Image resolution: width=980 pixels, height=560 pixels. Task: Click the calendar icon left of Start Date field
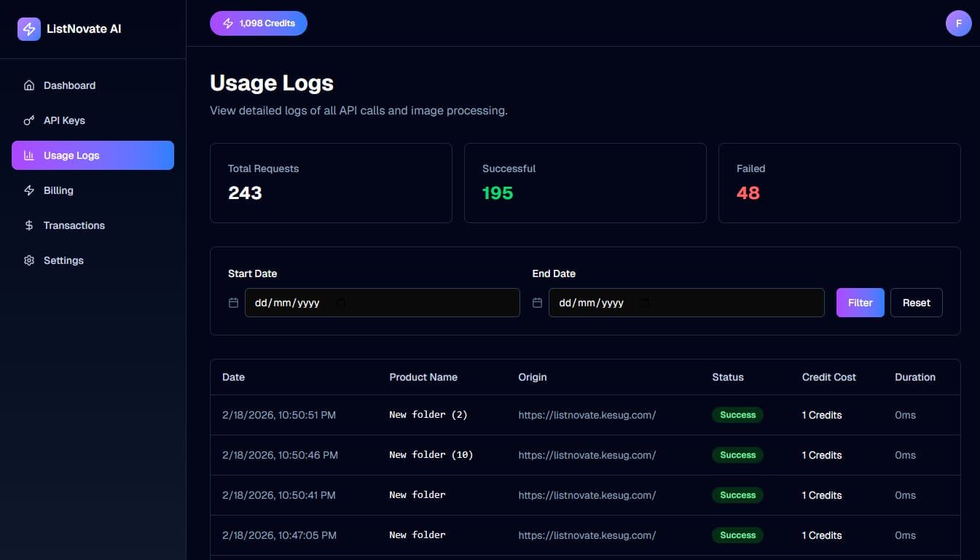click(233, 302)
